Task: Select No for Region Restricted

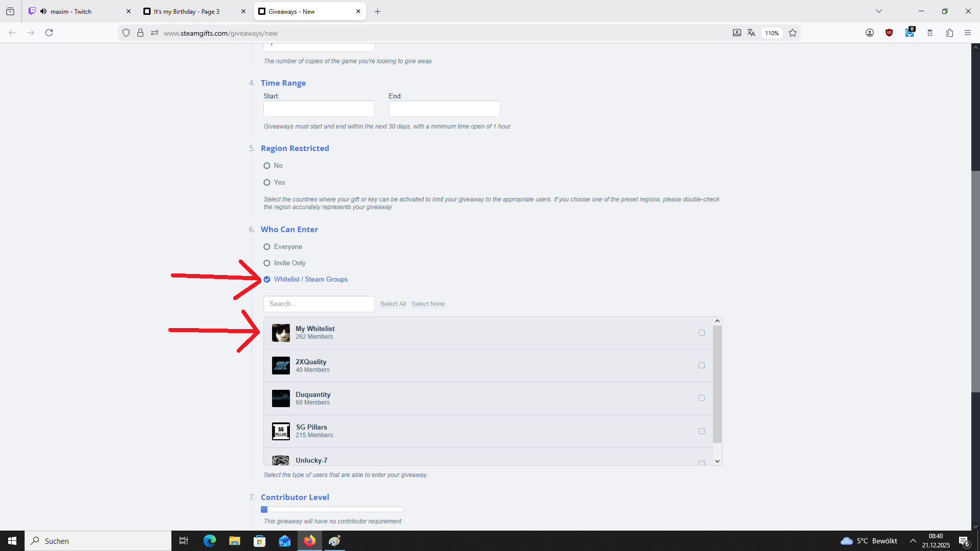Action: (x=267, y=166)
